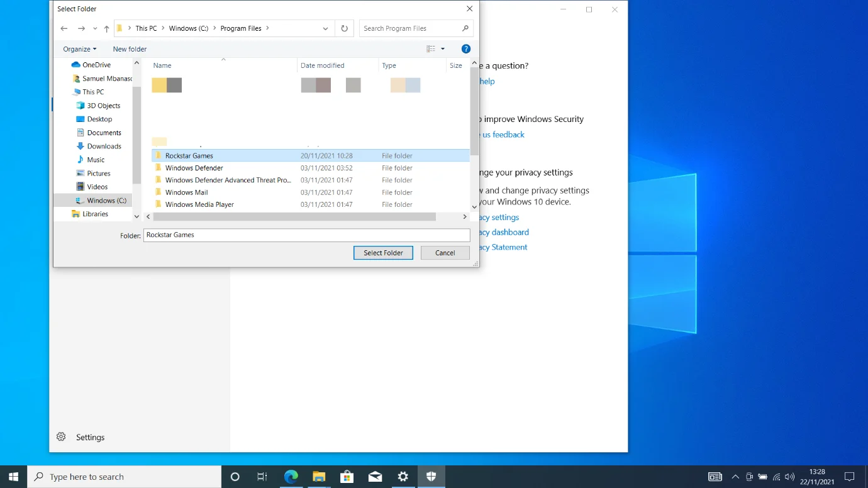Click Program Files breadcrumb segment

click(x=242, y=28)
